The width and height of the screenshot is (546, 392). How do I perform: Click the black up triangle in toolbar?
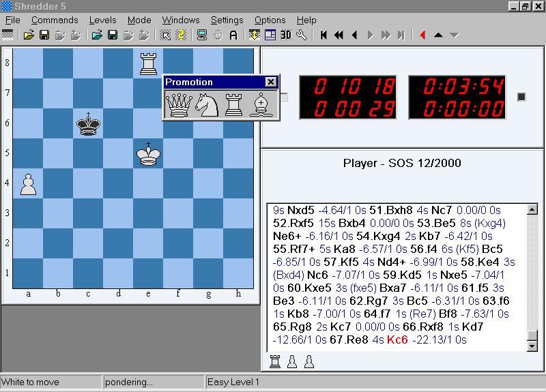coord(438,35)
